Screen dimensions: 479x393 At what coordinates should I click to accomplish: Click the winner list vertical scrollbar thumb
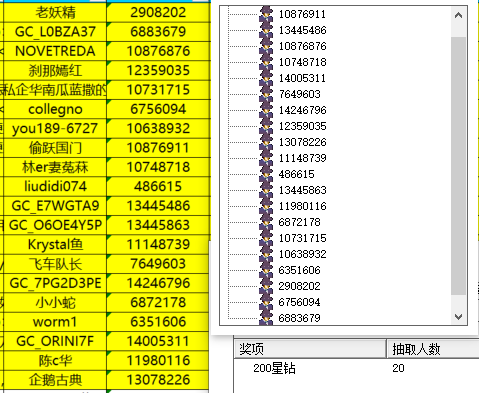458,166
